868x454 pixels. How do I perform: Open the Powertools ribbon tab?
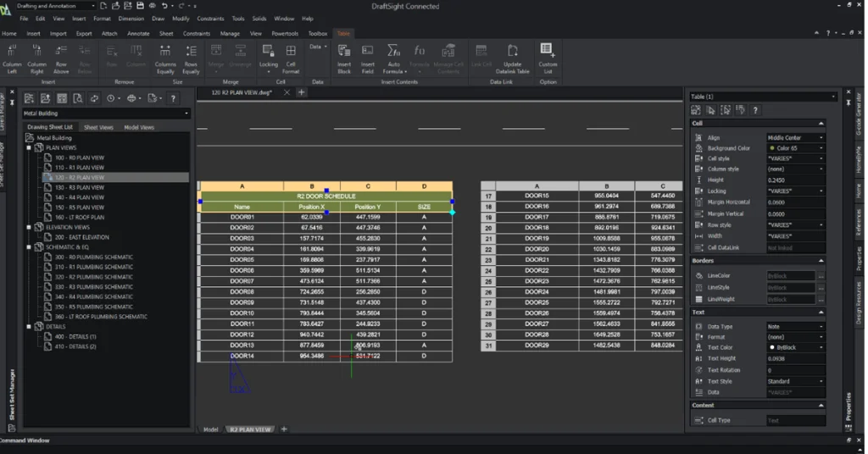coord(286,34)
